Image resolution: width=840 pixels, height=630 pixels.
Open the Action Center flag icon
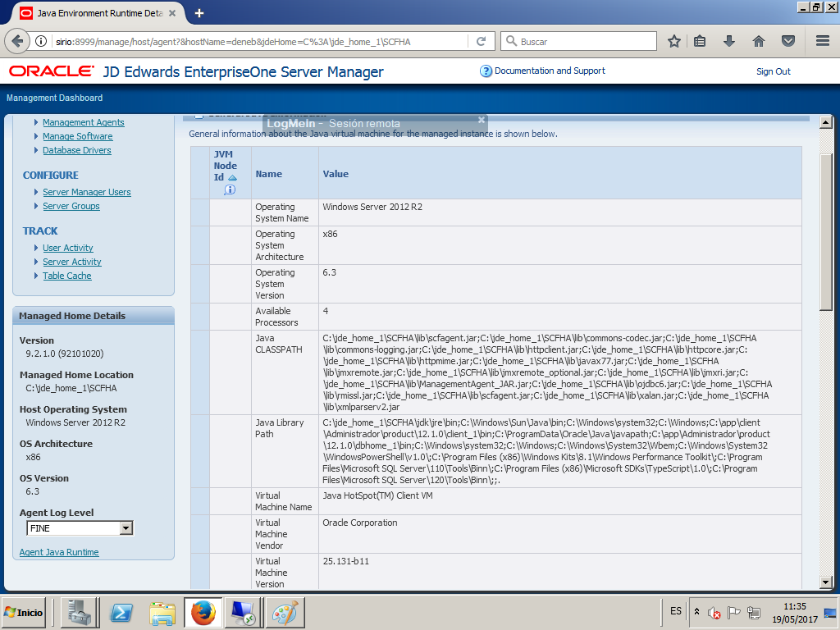coord(733,612)
